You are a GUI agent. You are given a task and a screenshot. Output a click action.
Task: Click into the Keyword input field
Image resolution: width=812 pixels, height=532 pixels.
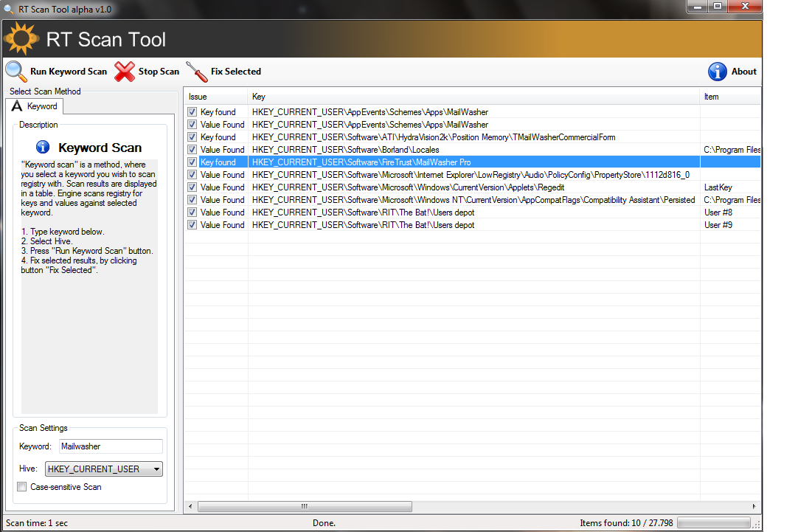[x=111, y=446]
